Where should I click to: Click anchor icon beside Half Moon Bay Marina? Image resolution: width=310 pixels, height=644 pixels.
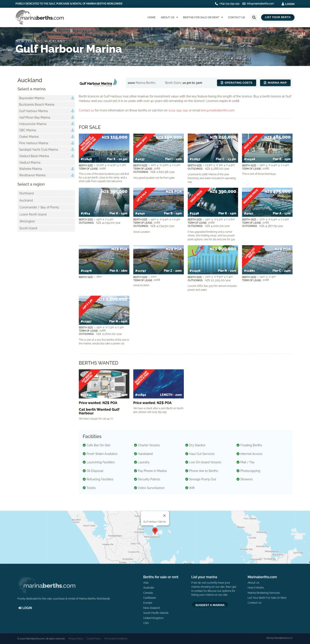click(x=73, y=117)
